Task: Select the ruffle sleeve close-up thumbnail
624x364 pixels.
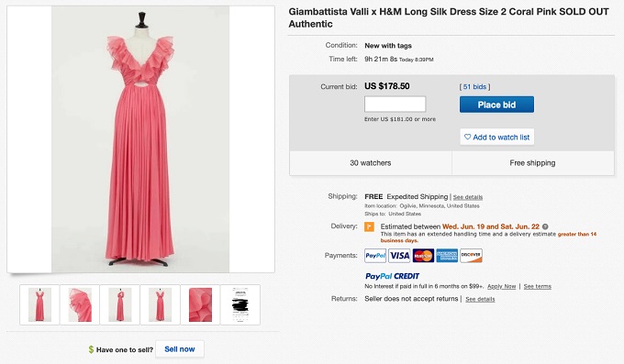Action: (80, 304)
